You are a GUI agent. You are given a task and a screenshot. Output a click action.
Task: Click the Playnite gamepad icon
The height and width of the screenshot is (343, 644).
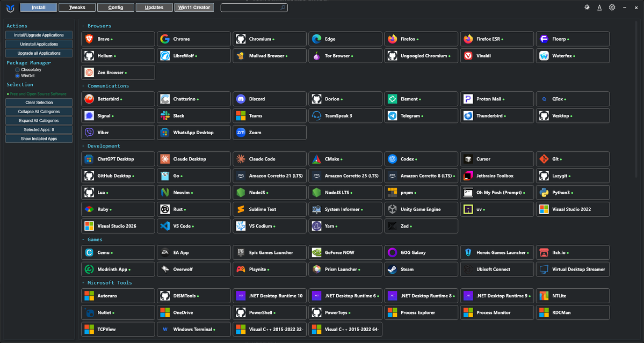(241, 269)
